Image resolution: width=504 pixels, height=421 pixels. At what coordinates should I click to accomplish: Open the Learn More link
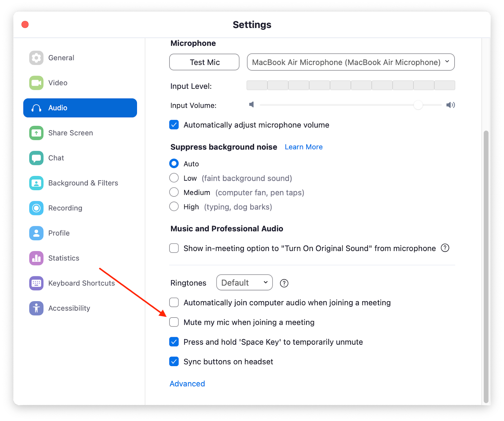(x=303, y=147)
